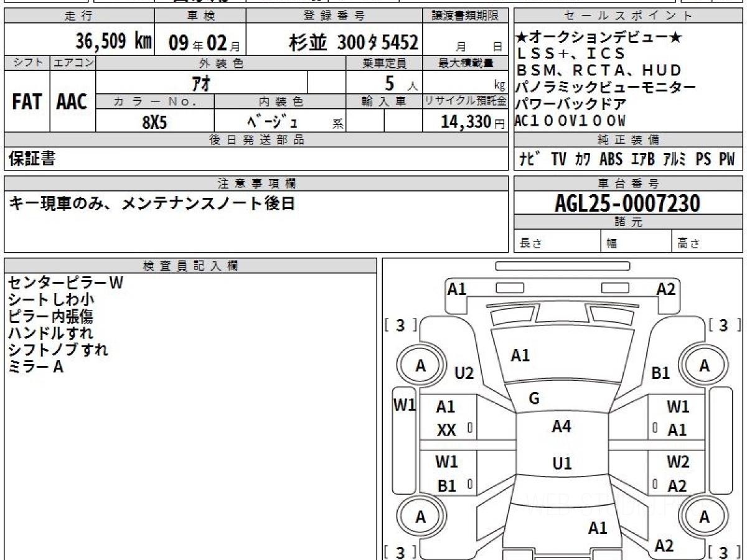This screenshot has width=747, height=560.
Task: Click the カラーNo. header
Action: (155, 101)
